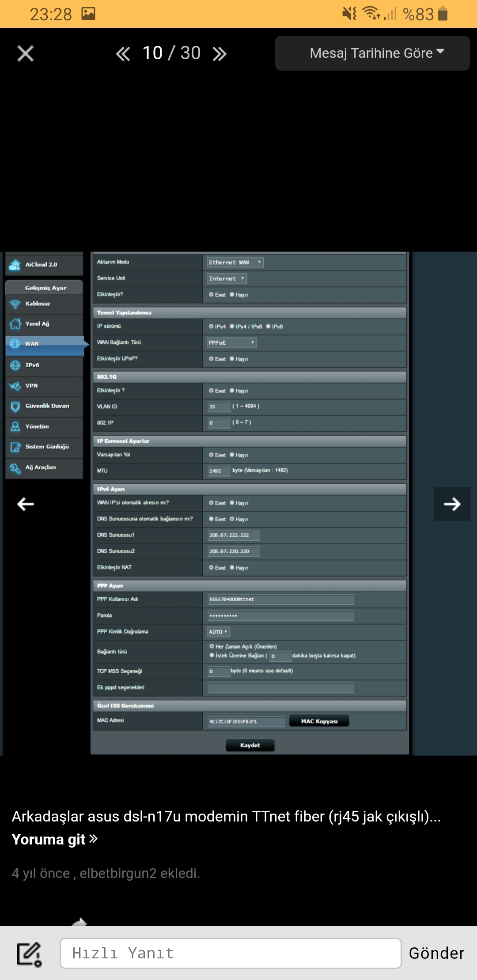This screenshot has height=980, width=477.
Task: Select Evet for Etkinleştir UPnP
Action: (x=212, y=359)
